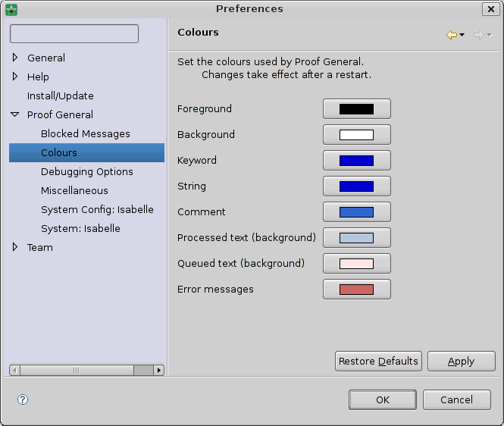
Task: Expand the Help tree node
Action: click(15, 77)
